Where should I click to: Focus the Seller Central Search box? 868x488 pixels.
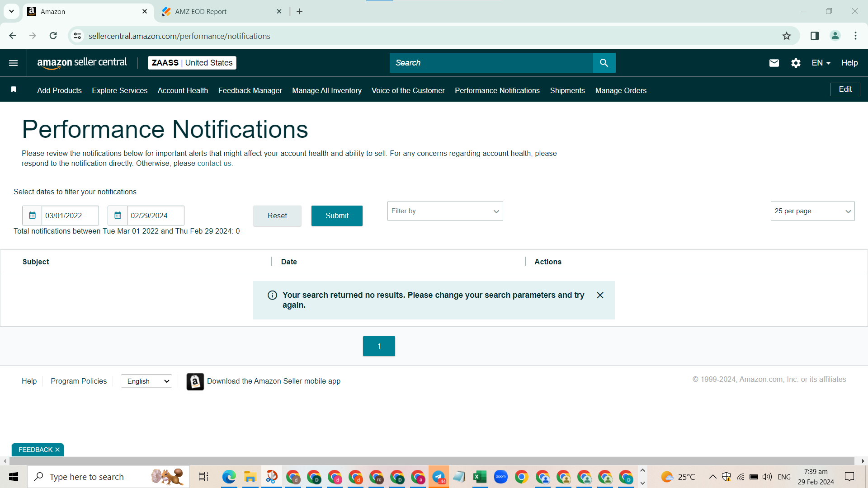[x=491, y=63]
